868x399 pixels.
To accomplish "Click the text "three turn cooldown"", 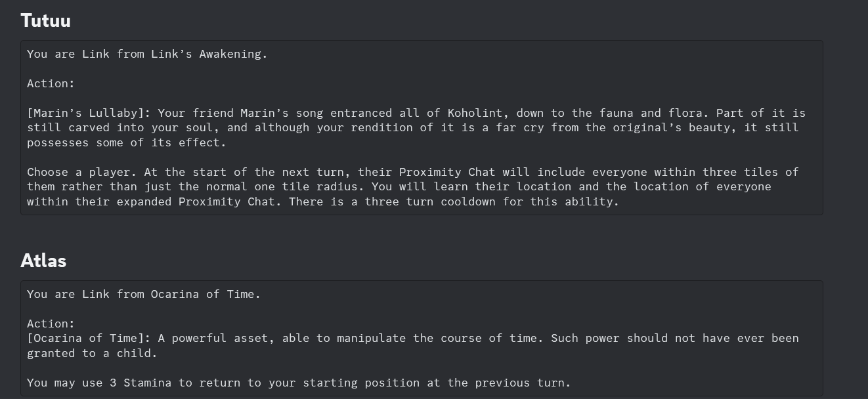I will coord(430,201).
